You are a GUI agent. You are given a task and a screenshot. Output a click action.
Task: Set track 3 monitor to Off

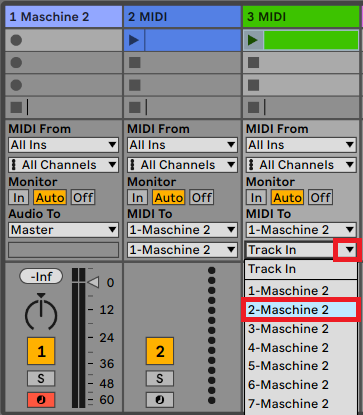point(320,198)
